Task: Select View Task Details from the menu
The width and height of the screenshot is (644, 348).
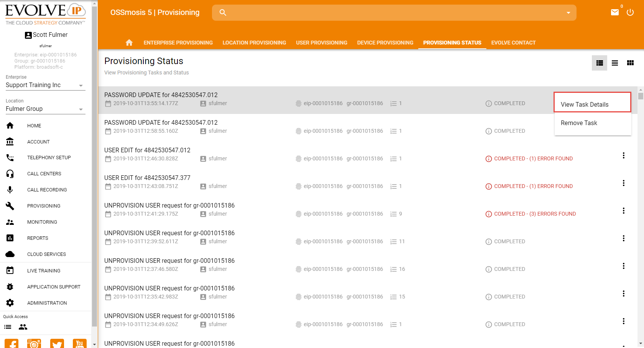Action: 585,104
